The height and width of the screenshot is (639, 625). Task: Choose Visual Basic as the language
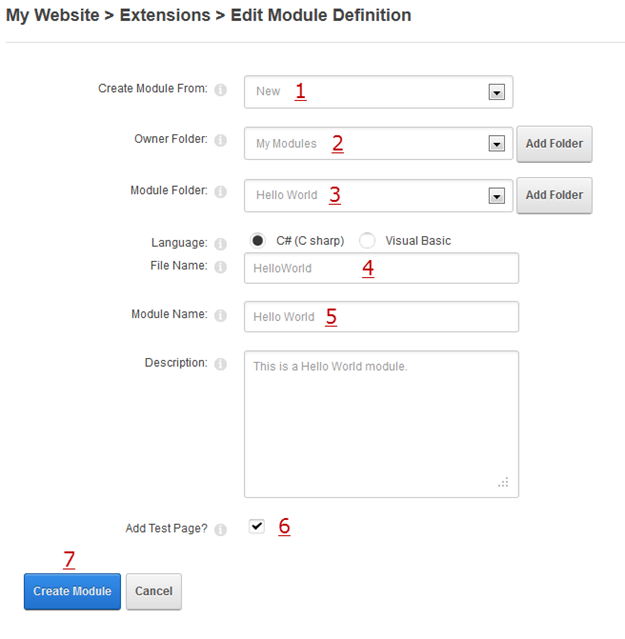367,241
